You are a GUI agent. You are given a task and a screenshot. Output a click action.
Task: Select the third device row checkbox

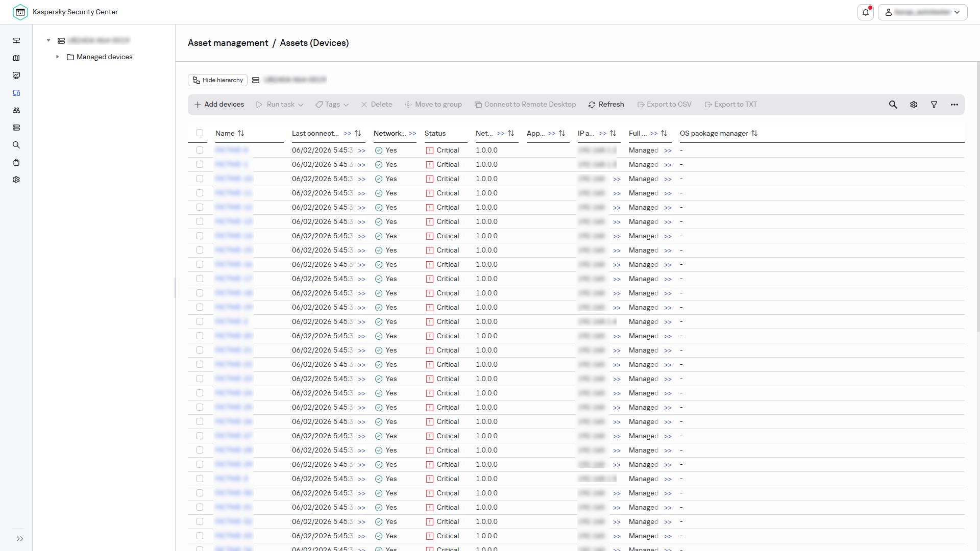pyautogui.click(x=200, y=179)
